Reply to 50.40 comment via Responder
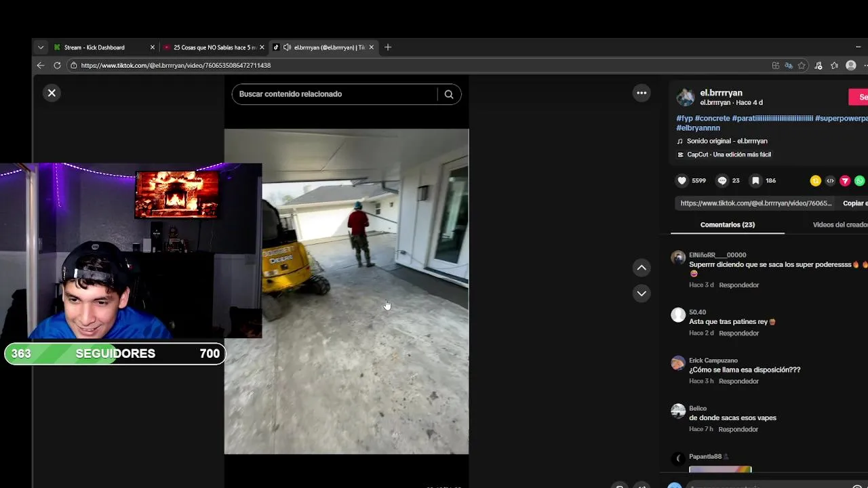The width and height of the screenshot is (868, 488). tap(738, 333)
